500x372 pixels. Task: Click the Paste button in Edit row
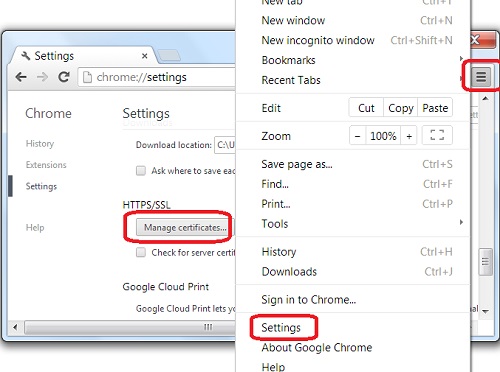tap(435, 108)
